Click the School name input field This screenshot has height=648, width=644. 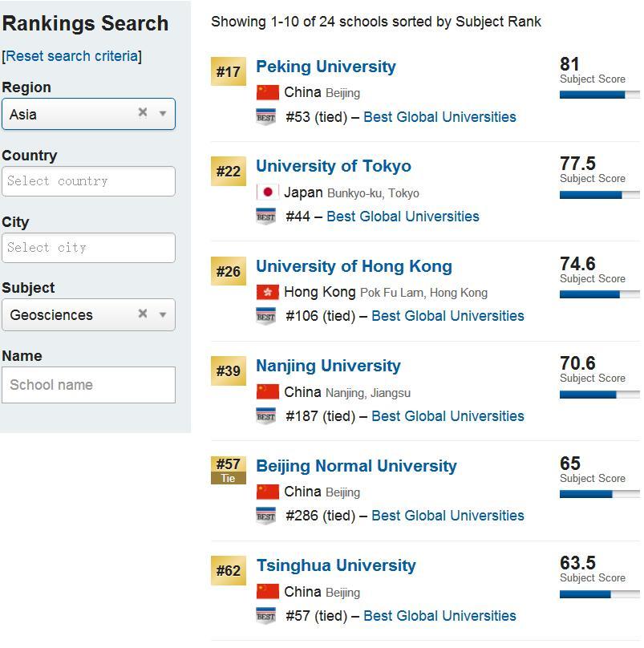[88, 385]
